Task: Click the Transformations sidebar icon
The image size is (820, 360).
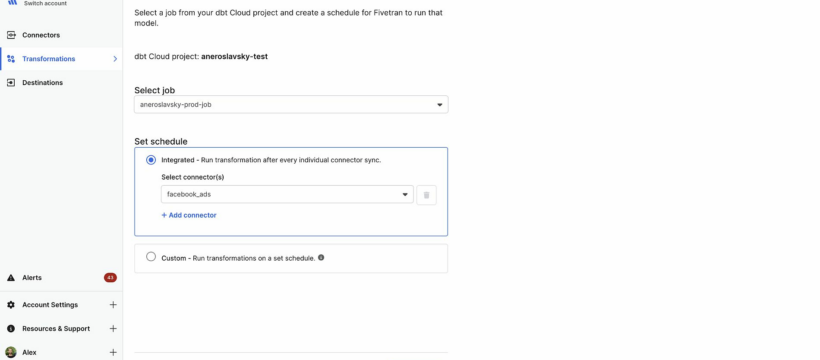Action: 11,59
